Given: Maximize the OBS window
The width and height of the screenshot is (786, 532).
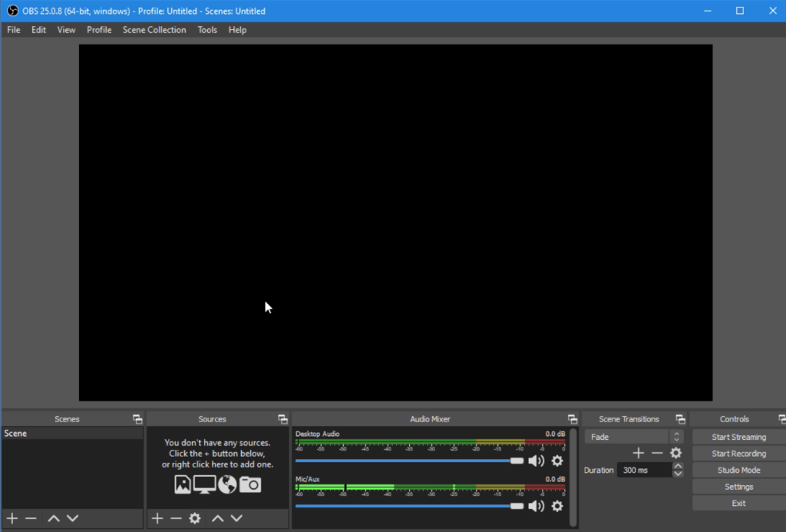Looking at the screenshot, I should click(x=740, y=11).
